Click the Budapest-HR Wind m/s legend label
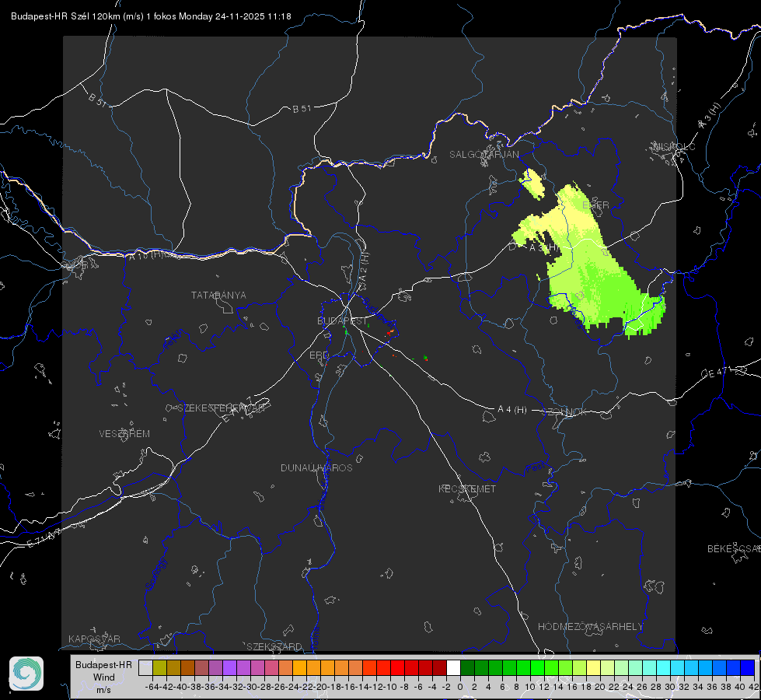Viewport: 761px width, 700px height. point(103,677)
